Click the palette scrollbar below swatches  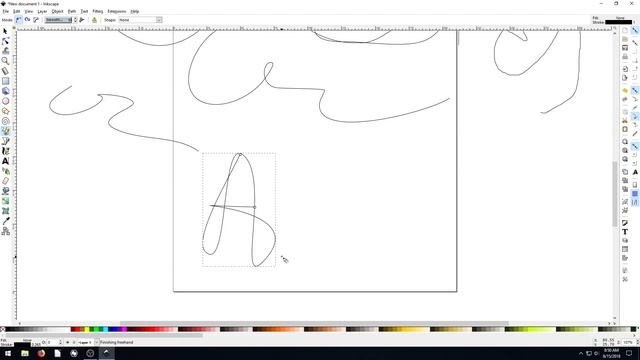(104, 336)
